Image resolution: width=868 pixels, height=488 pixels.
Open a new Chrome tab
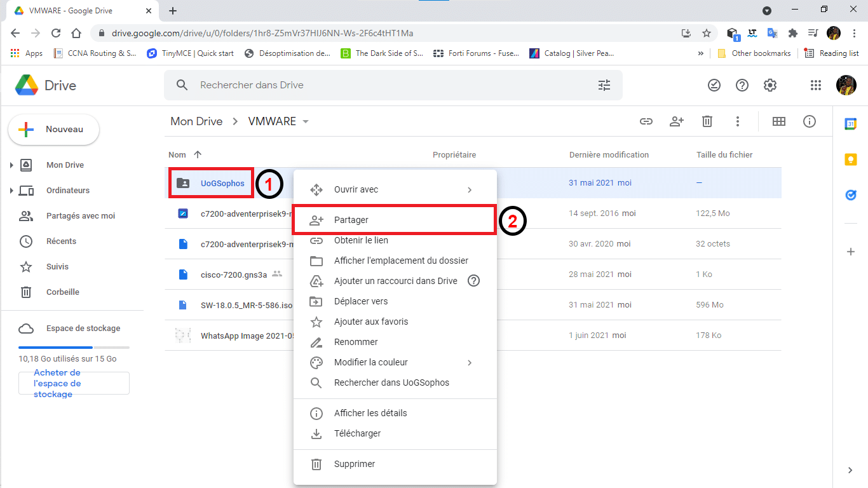click(x=173, y=11)
